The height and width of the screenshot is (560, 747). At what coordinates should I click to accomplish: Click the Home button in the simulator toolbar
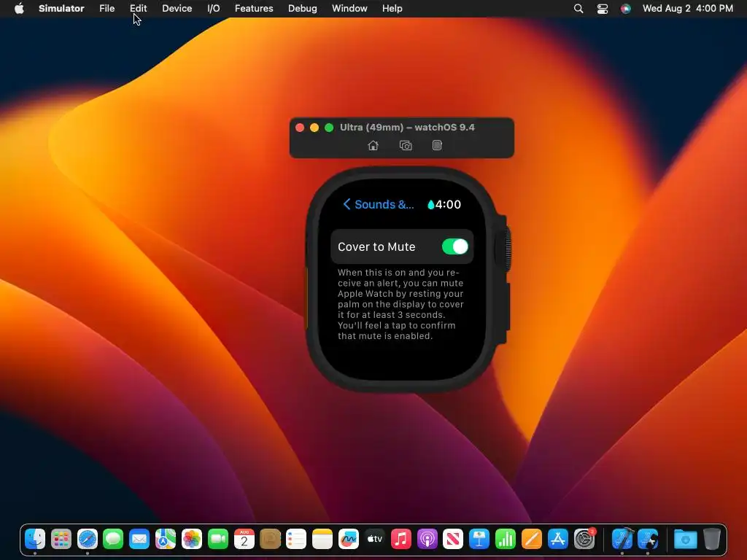[x=373, y=145]
